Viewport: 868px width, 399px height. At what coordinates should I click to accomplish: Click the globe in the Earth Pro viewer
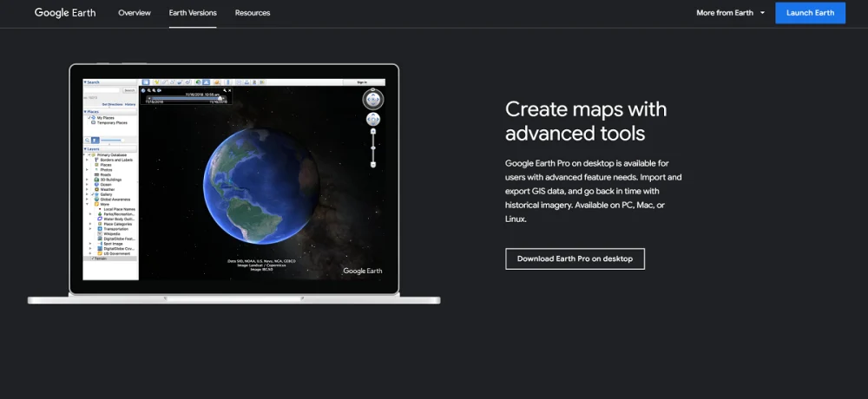tap(260, 186)
